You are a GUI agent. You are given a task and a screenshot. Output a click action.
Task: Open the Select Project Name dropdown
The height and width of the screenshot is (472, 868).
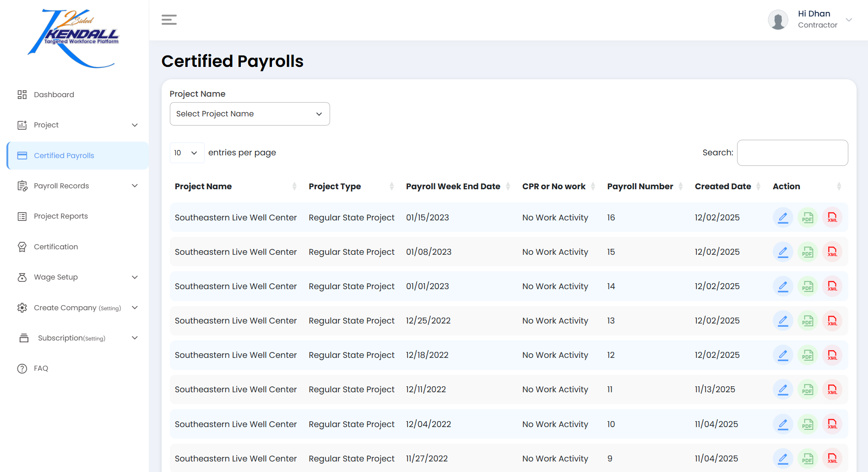pyautogui.click(x=250, y=114)
